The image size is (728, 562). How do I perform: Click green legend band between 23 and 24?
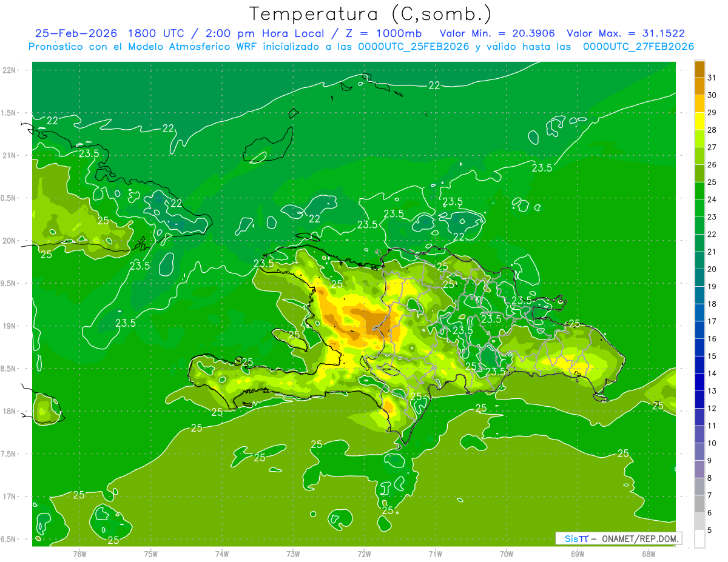699,208
